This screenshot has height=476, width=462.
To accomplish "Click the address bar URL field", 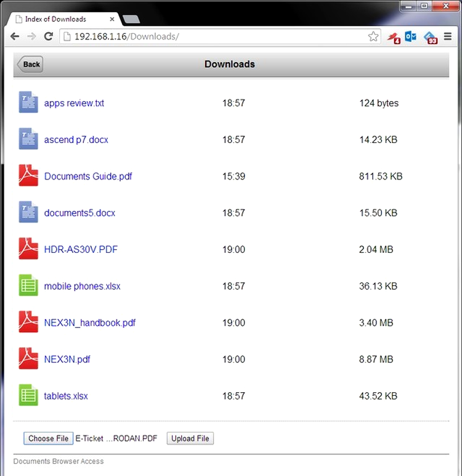I will pyautogui.click(x=220, y=36).
